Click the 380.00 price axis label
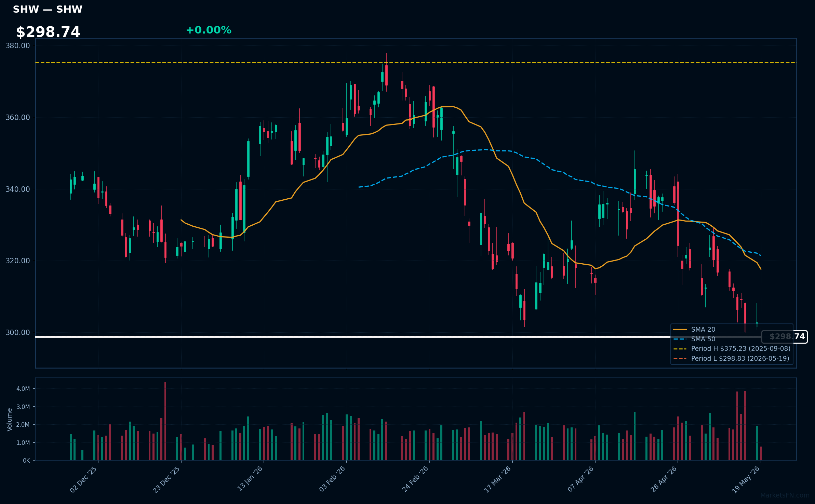The height and width of the screenshot is (504, 815). tap(18, 46)
